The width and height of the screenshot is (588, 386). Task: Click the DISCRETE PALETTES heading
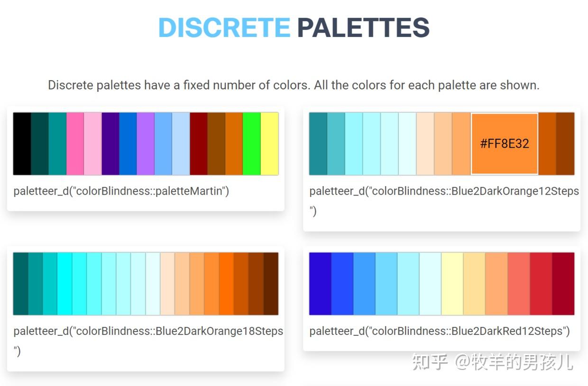coord(294,27)
